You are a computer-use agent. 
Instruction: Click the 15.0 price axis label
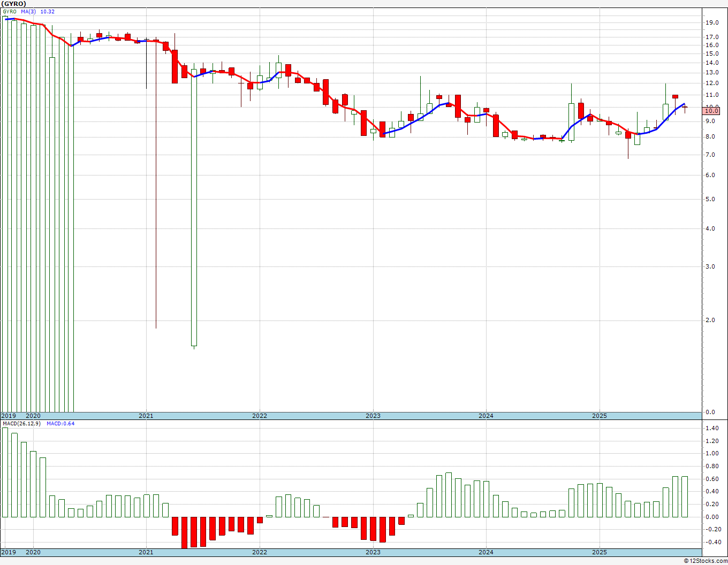(x=712, y=54)
